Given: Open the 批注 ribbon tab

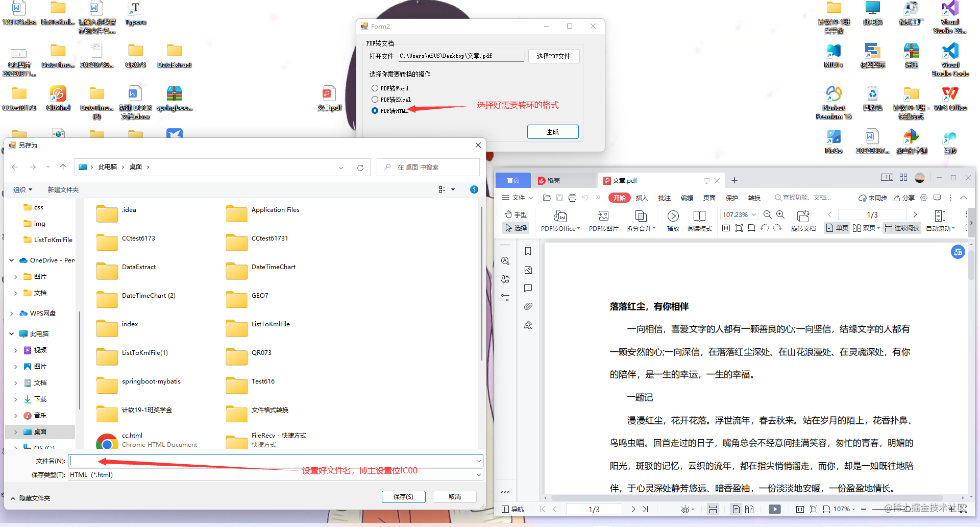Looking at the screenshot, I should 664,198.
